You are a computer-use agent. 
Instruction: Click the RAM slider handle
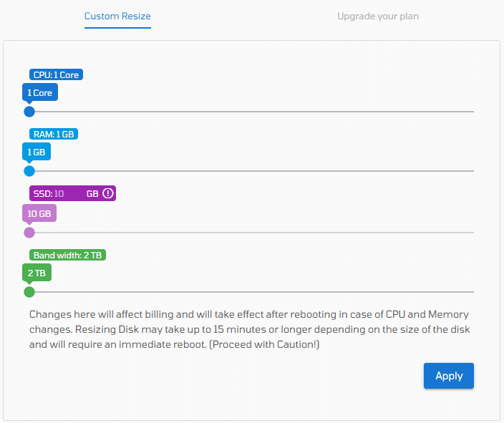pos(29,171)
